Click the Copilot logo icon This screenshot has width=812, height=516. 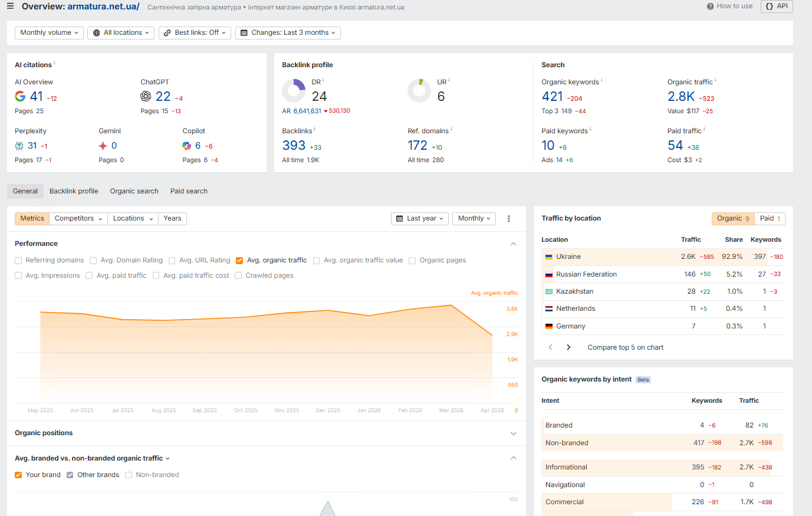[187, 146]
